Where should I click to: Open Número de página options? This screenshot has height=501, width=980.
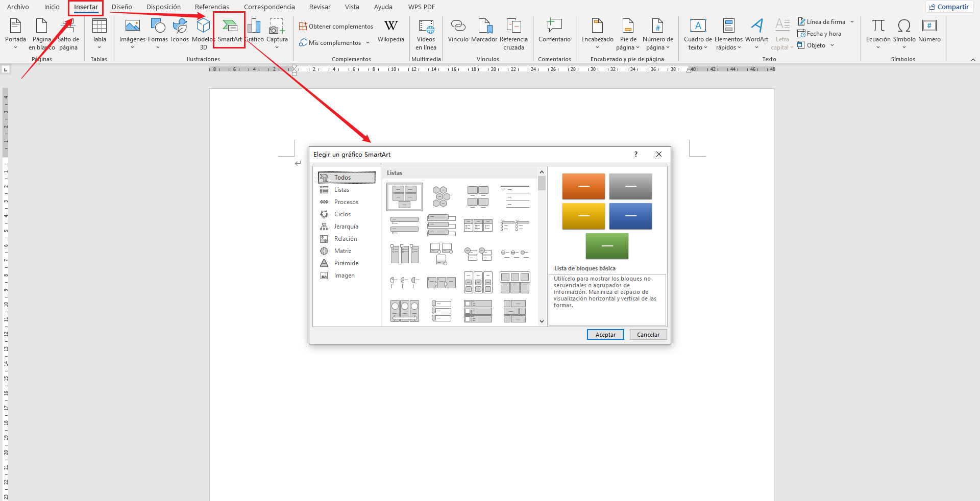pos(657,34)
